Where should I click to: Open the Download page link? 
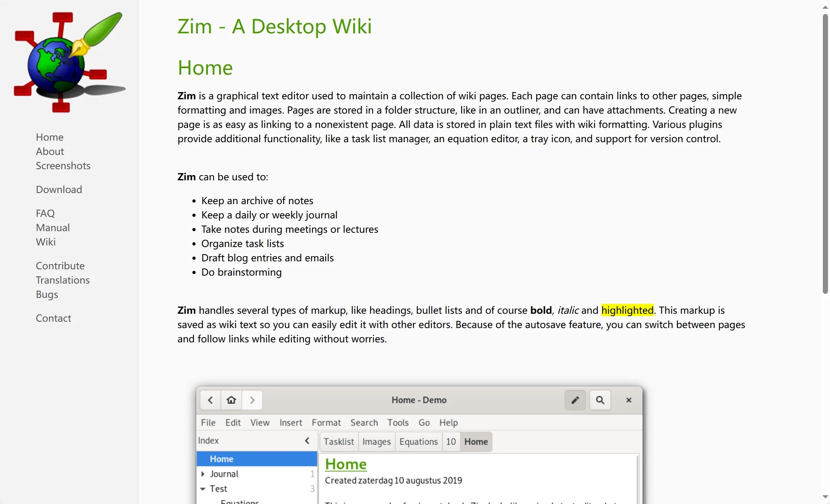[x=59, y=189]
